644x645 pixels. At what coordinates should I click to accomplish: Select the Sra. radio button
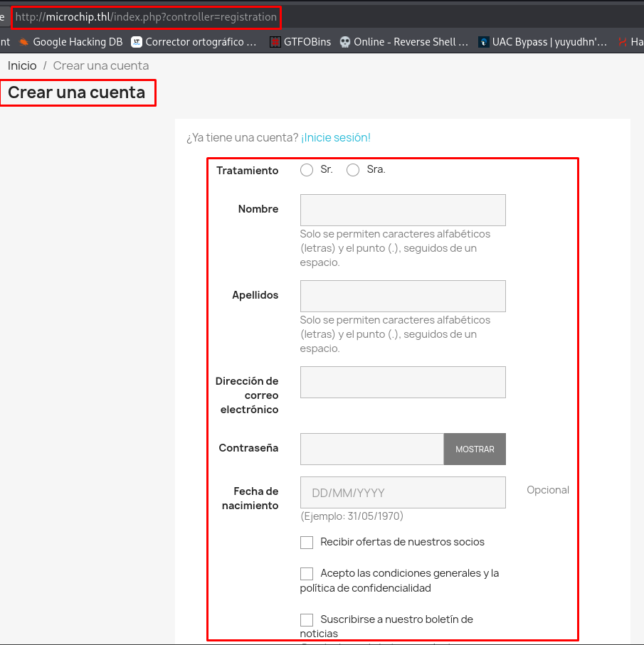pos(353,170)
